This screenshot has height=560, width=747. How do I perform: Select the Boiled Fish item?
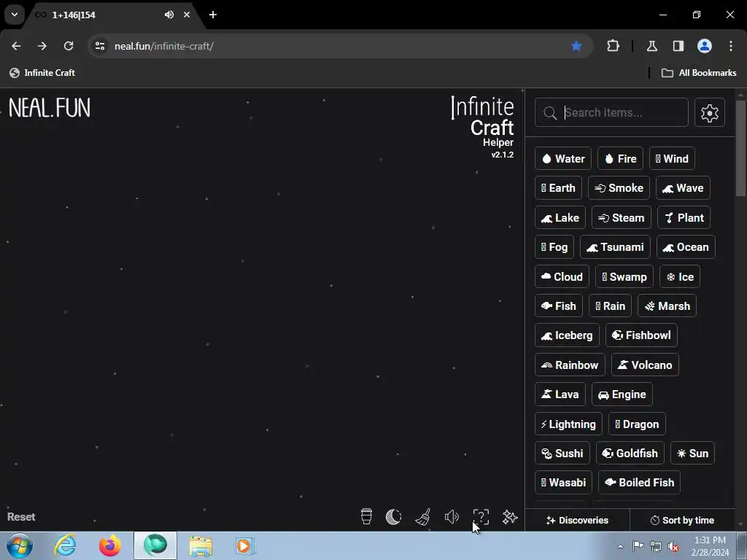(639, 483)
